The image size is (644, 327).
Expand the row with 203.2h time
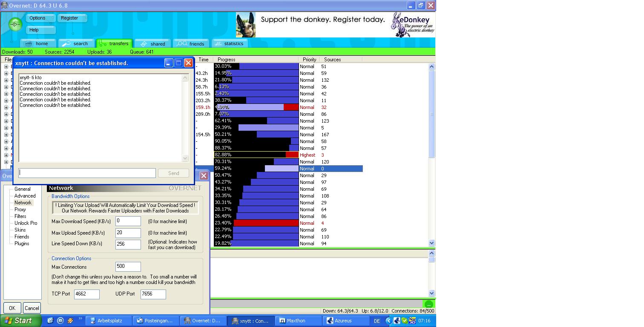(x=6, y=100)
